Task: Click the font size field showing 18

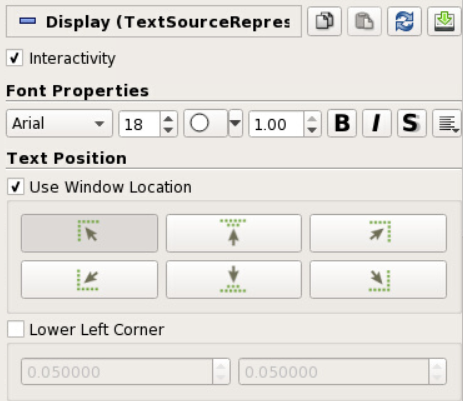Action: click(139, 124)
